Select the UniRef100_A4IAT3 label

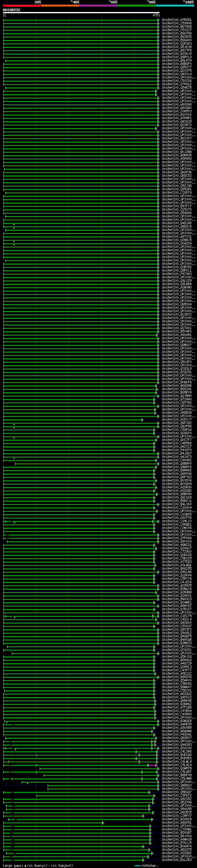[176, 457]
